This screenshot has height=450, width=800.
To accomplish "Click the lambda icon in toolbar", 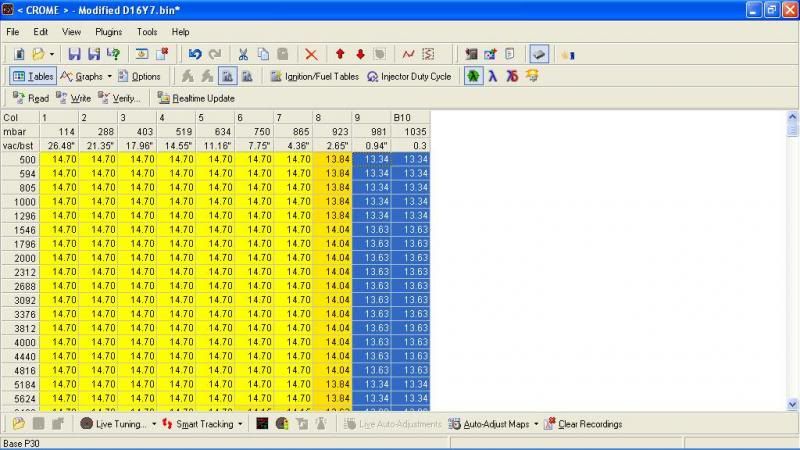I will pyautogui.click(x=491, y=76).
